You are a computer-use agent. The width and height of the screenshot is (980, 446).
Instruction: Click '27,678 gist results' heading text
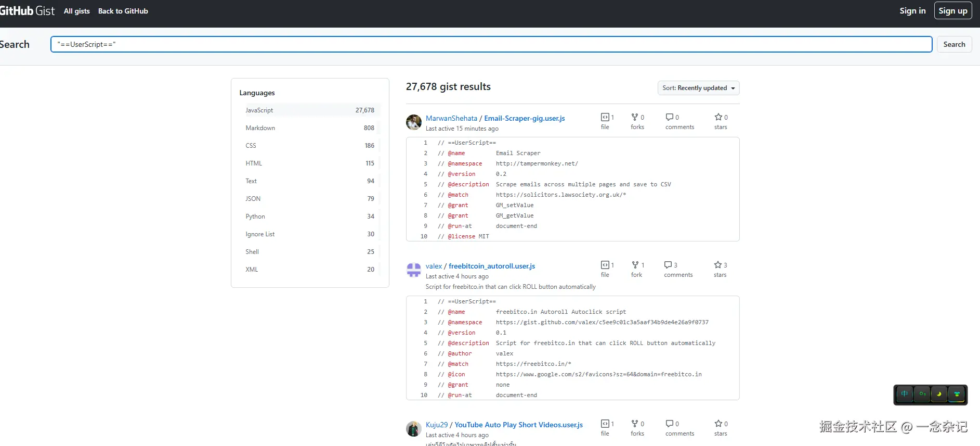448,86
